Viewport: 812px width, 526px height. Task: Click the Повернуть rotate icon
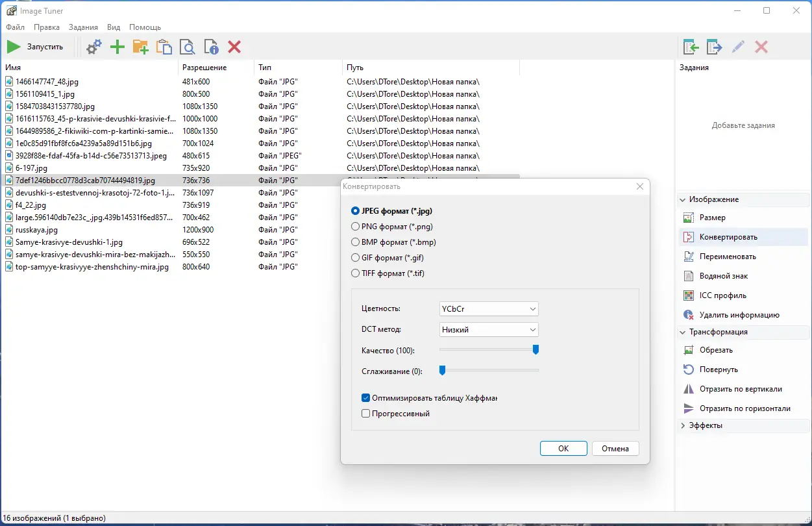tap(689, 369)
